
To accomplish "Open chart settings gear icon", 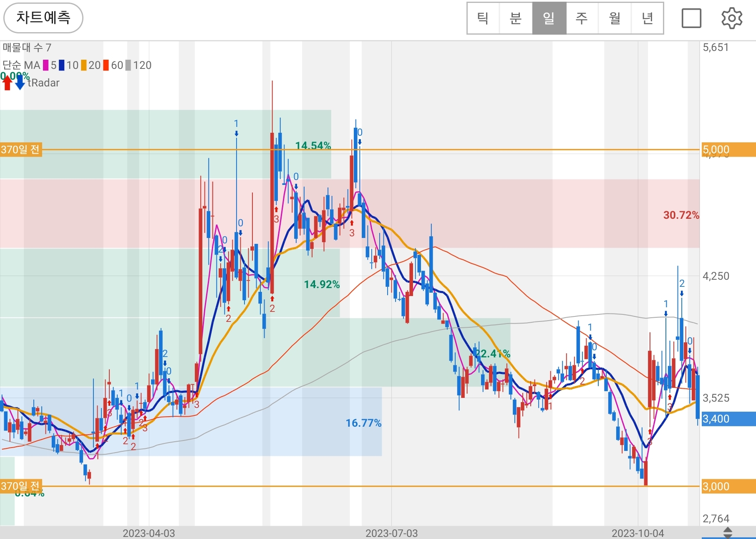I will tap(732, 18).
